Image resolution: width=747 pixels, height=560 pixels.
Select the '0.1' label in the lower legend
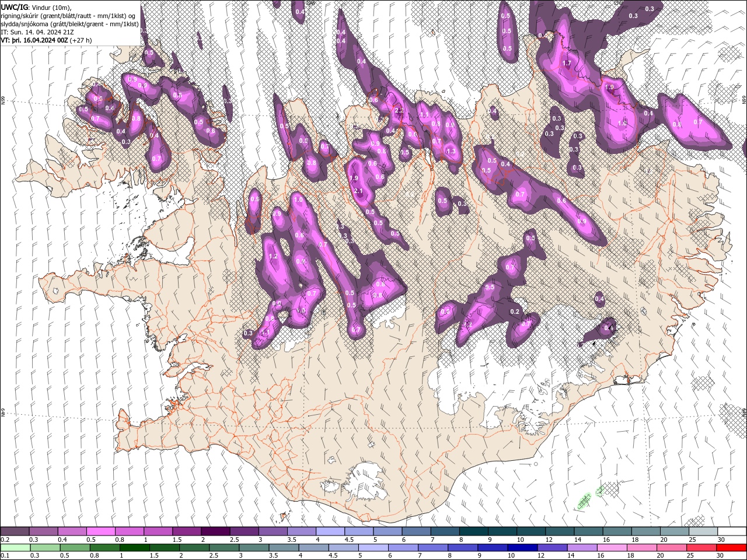pyautogui.click(x=5, y=555)
